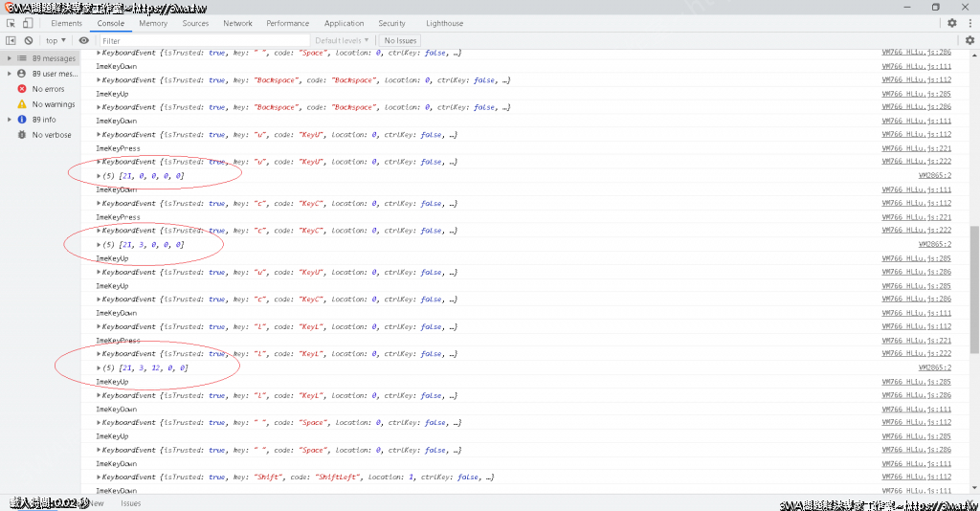
Task: Open the DevTools three-dot more menu
Action: point(969,23)
